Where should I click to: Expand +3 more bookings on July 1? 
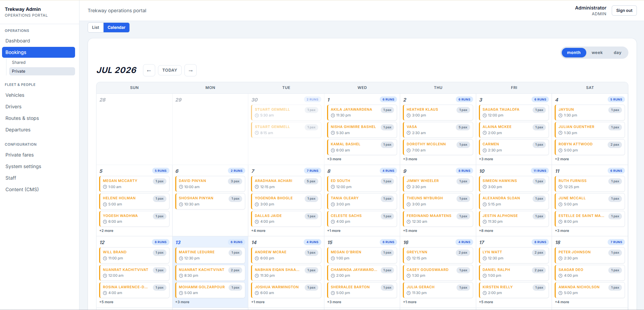pyautogui.click(x=334, y=159)
